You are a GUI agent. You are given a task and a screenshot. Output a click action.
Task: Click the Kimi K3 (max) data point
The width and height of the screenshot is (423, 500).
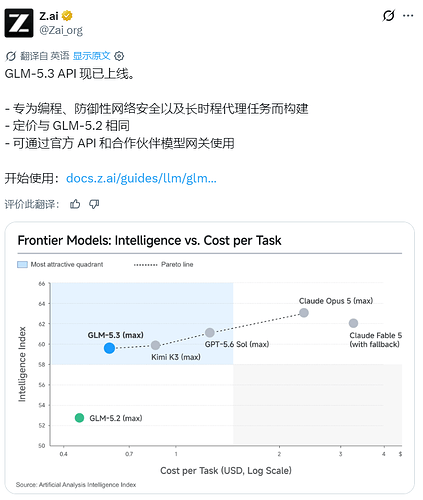(155, 345)
